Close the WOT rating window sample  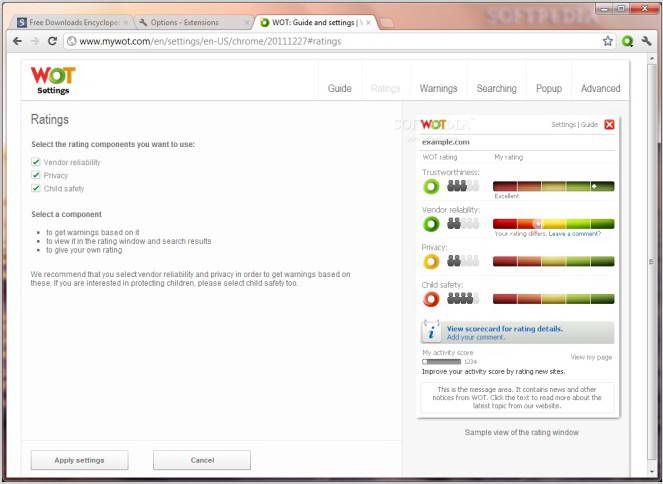tap(609, 124)
